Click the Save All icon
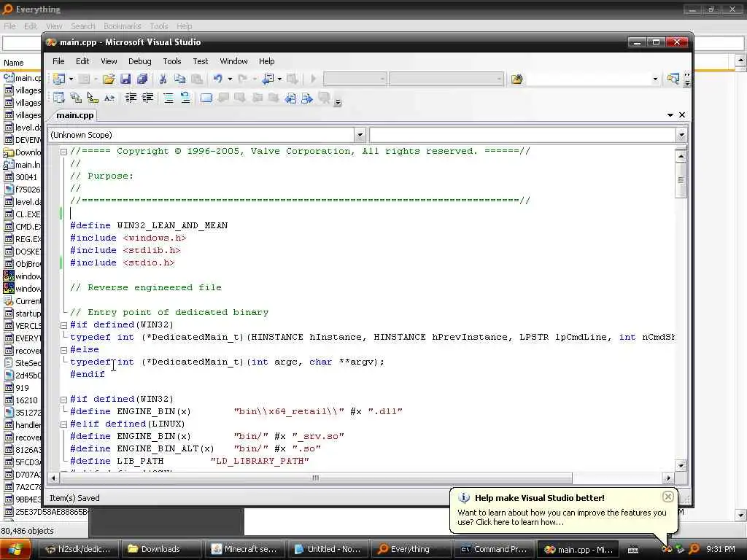Viewport: 747px width, 560px height. 142,79
